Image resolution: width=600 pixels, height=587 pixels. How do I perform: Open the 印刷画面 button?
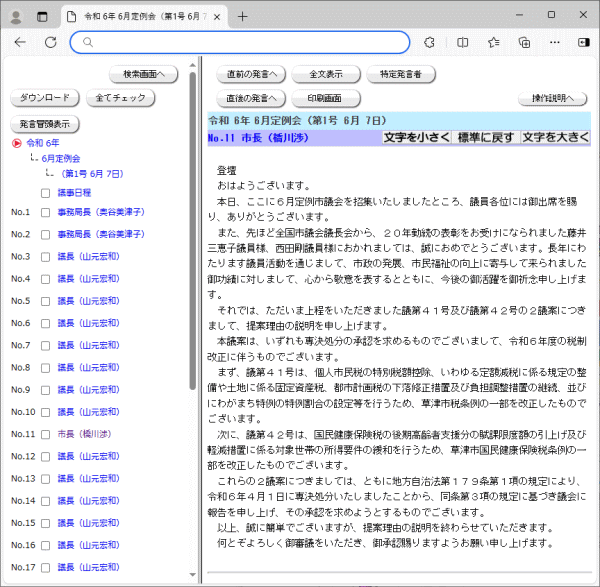[326, 98]
